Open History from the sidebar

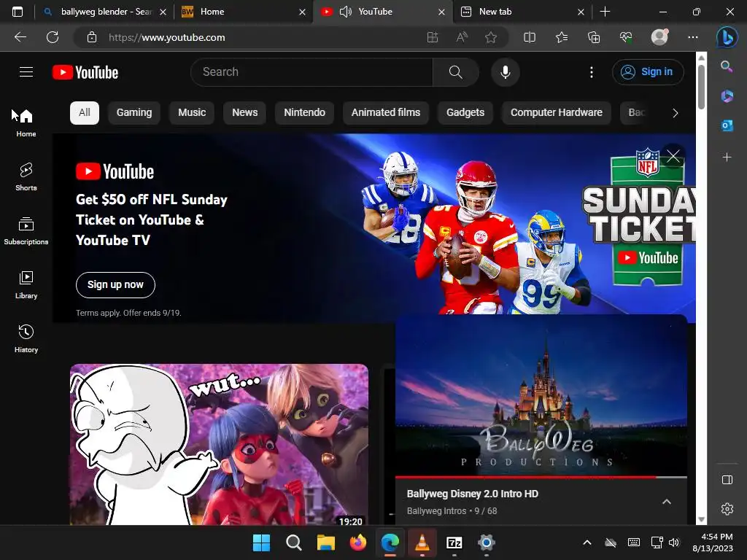[26, 338]
